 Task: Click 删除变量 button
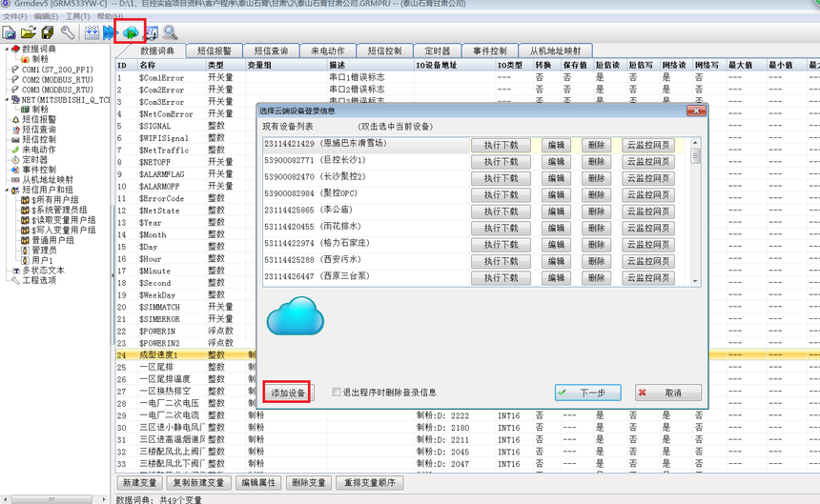[x=309, y=483]
